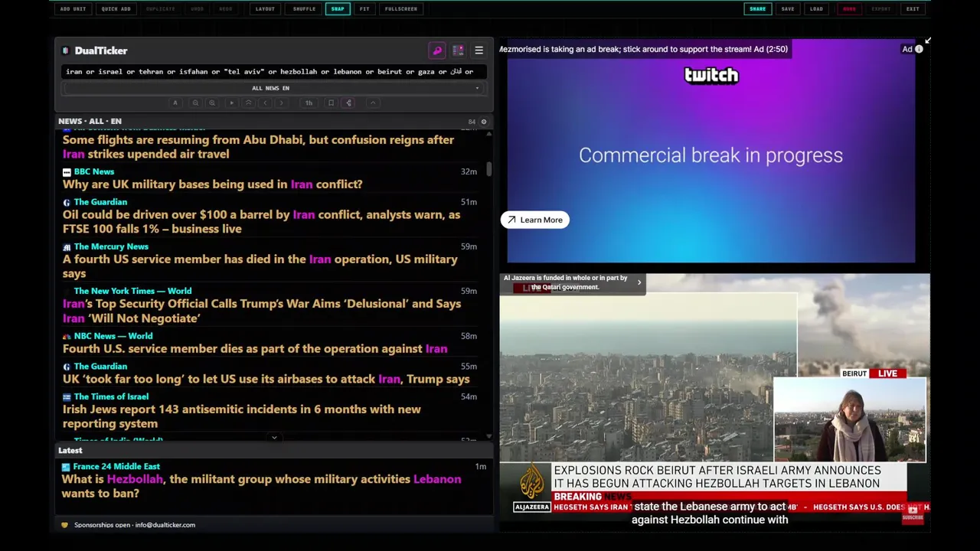Open the ALL NEWS EN dropdown
The height and width of the screenshot is (551, 980).
(274, 88)
